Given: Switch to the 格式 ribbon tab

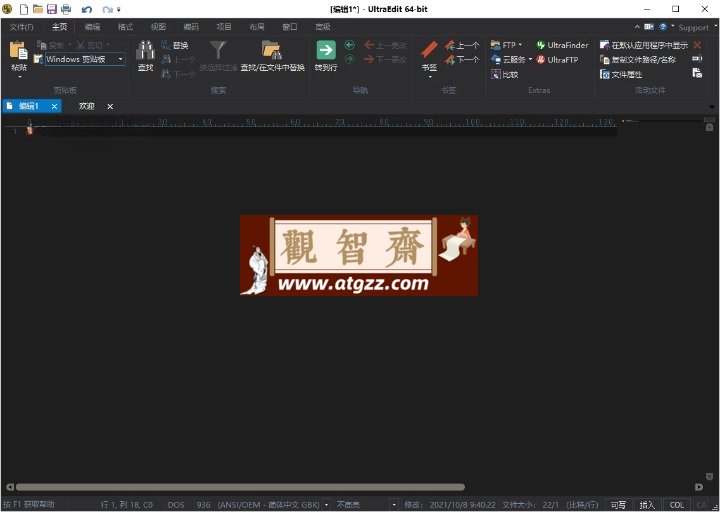Looking at the screenshot, I should coord(125,27).
